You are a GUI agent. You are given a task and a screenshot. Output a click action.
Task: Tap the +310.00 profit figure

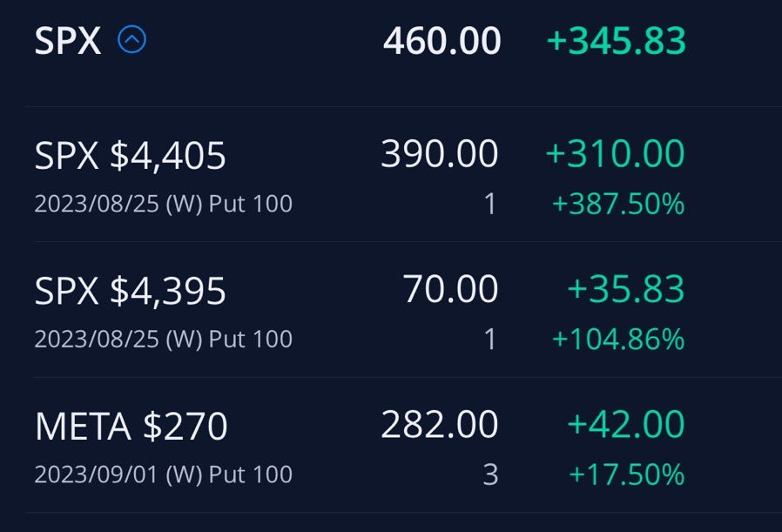pyautogui.click(x=615, y=154)
